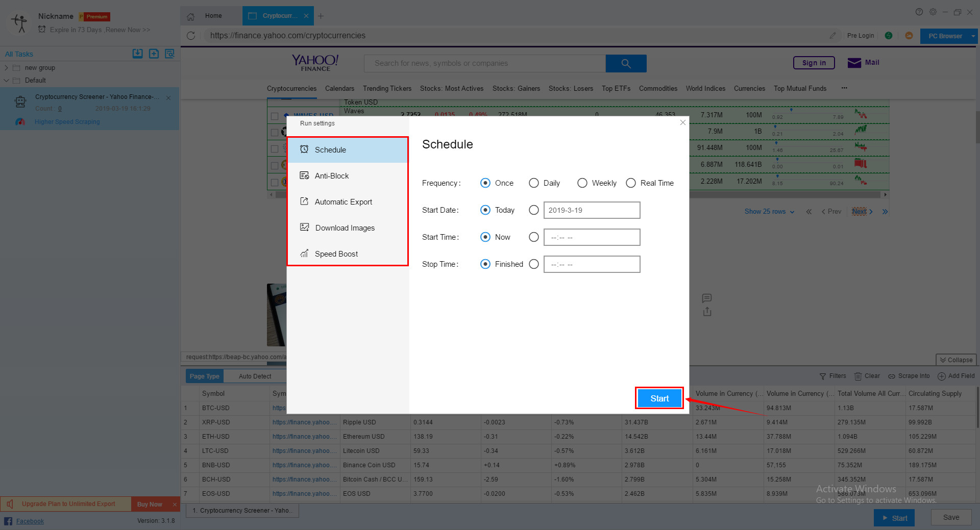
Task: Expand the new group folder
Action: [x=6, y=68]
